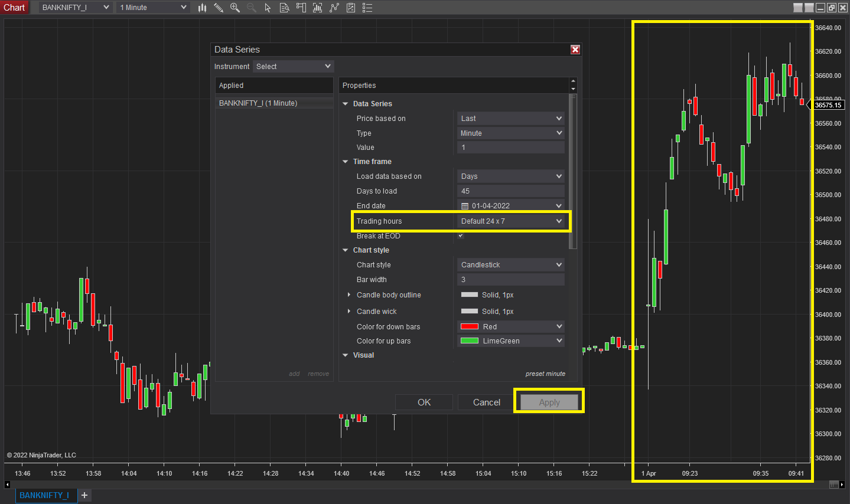Click the Trading hours property label

[x=379, y=221]
